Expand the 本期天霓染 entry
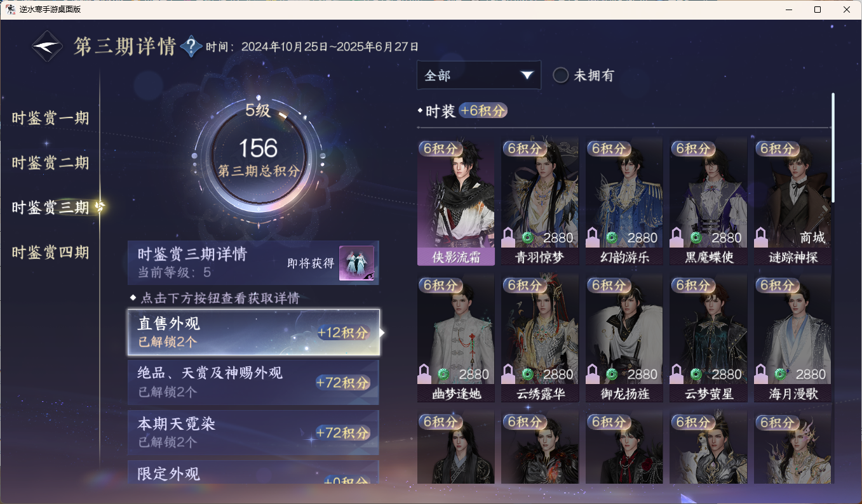The image size is (862, 504). [253, 432]
